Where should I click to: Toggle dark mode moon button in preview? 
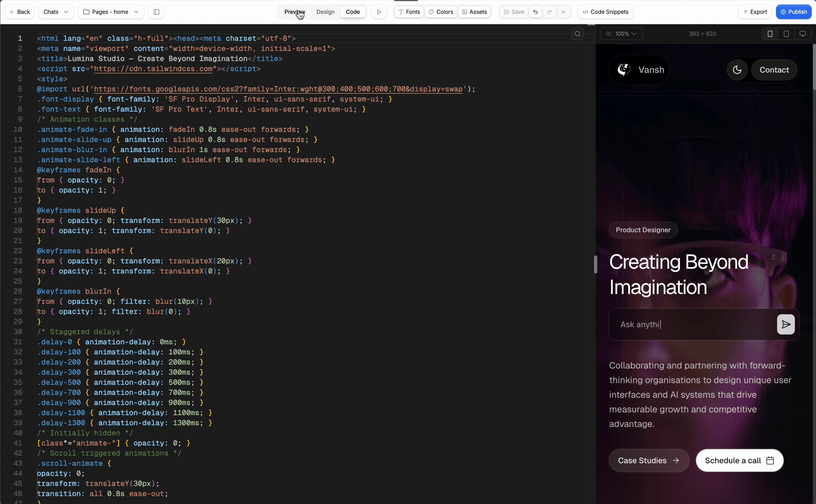pyautogui.click(x=737, y=70)
